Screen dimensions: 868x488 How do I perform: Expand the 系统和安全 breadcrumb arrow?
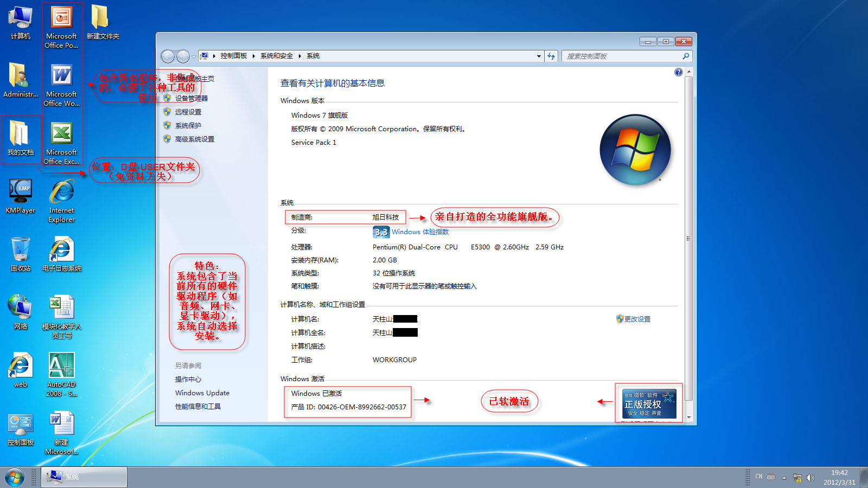pyautogui.click(x=299, y=56)
